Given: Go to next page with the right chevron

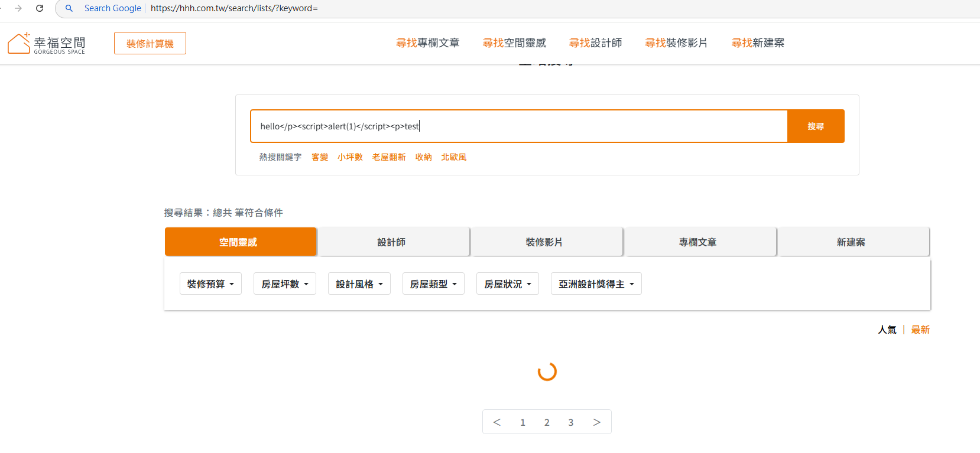Looking at the screenshot, I should [596, 422].
